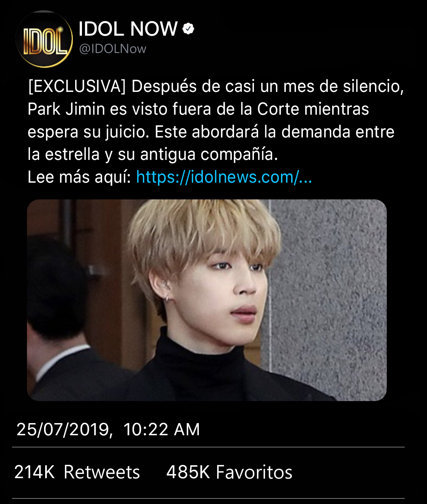Viewport: 427px width, 504px height.
Task: Click the 214K retweet count number
Action: [x=35, y=472]
